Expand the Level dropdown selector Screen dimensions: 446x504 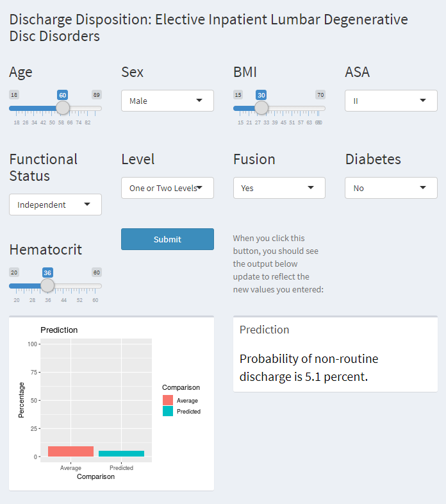[x=167, y=188]
